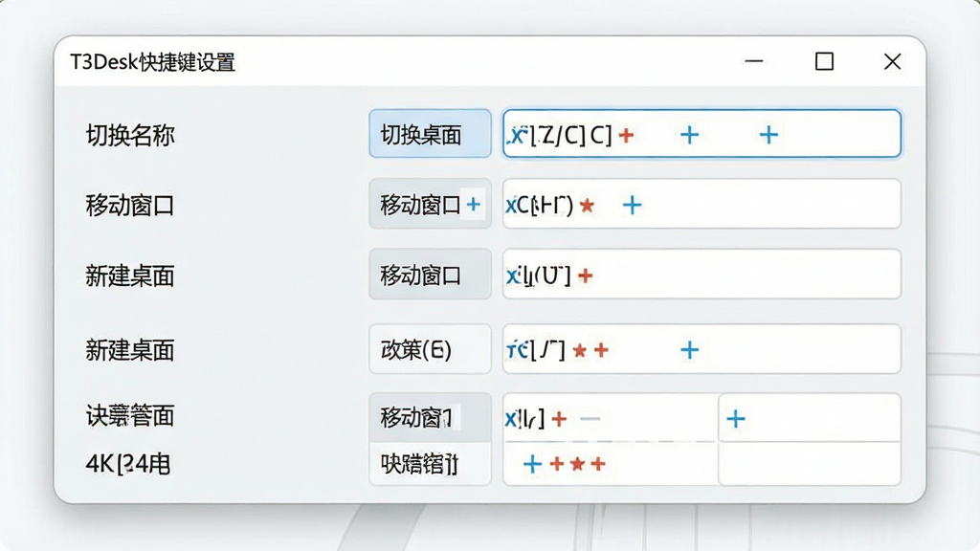
Task: Click the empty field at bottom right
Action: pos(810,464)
